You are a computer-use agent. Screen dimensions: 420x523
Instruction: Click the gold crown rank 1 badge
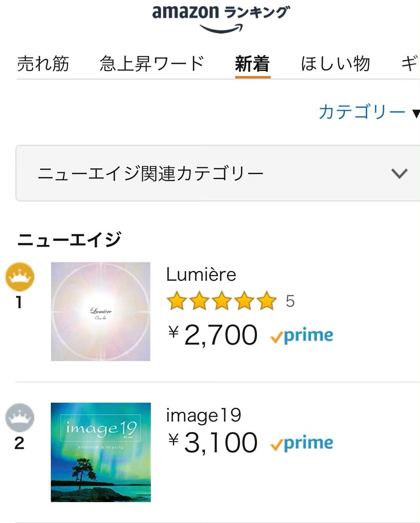pyautogui.click(x=20, y=277)
